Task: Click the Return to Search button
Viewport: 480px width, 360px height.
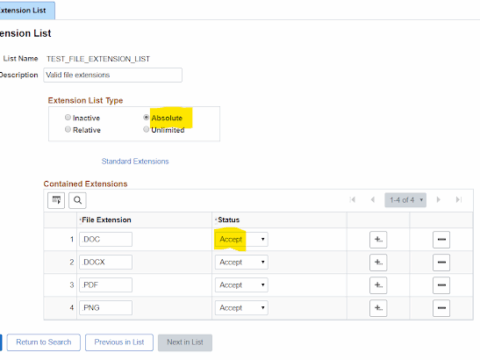Action: point(44,342)
